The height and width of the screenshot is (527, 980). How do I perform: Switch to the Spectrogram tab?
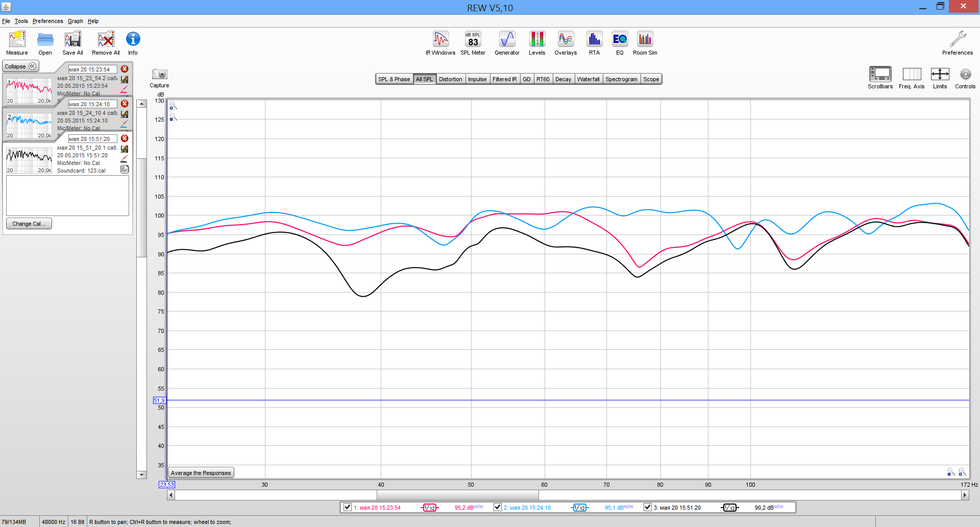pyautogui.click(x=621, y=79)
